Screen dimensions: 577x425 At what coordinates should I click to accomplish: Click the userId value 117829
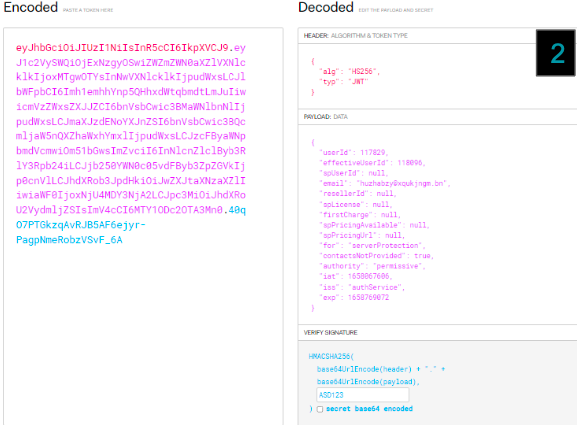(372, 152)
